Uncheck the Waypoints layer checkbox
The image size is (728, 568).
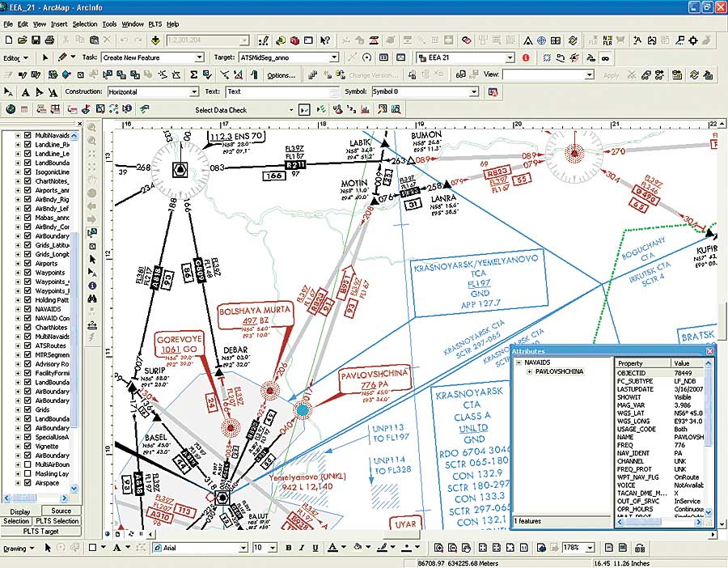[x=28, y=273]
